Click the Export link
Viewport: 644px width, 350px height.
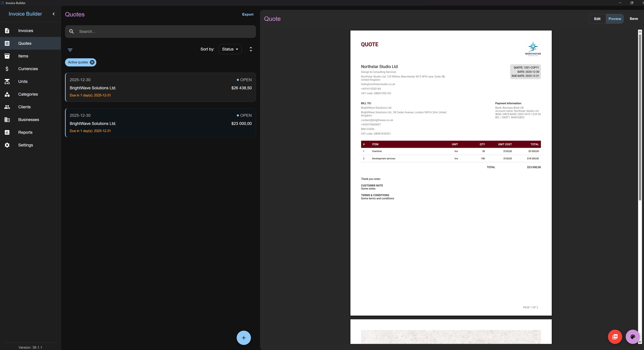[x=248, y=15]
